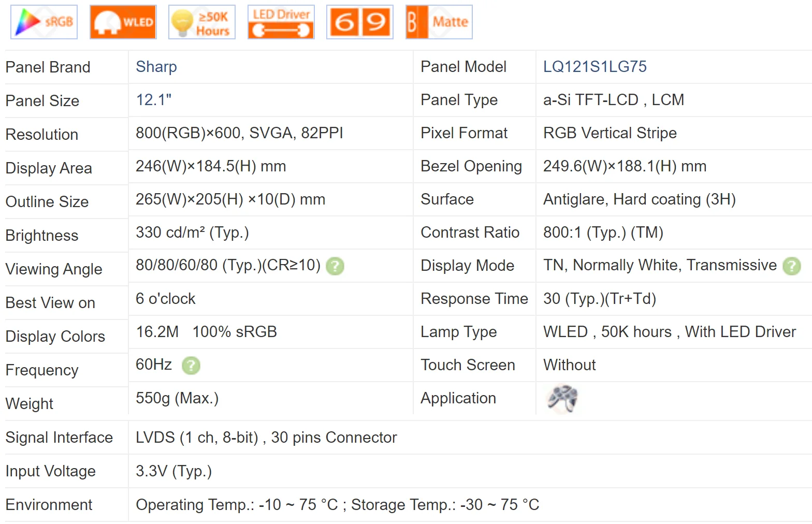812x524 pixels.
Task: Click the game controller application icon
Action: click(x=562, y=399)
